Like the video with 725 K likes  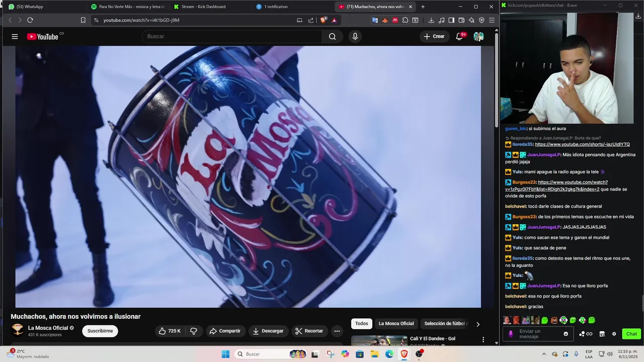point(170,331)
